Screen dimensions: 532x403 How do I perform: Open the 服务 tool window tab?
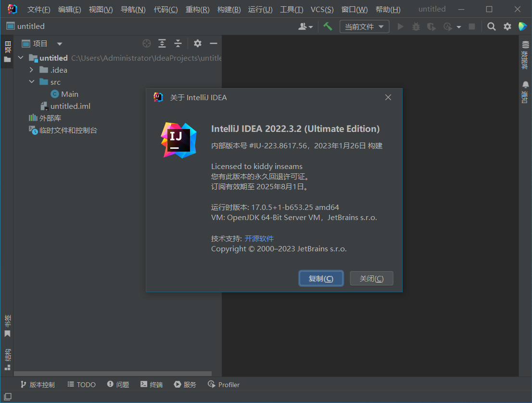[x=185, y=384]
